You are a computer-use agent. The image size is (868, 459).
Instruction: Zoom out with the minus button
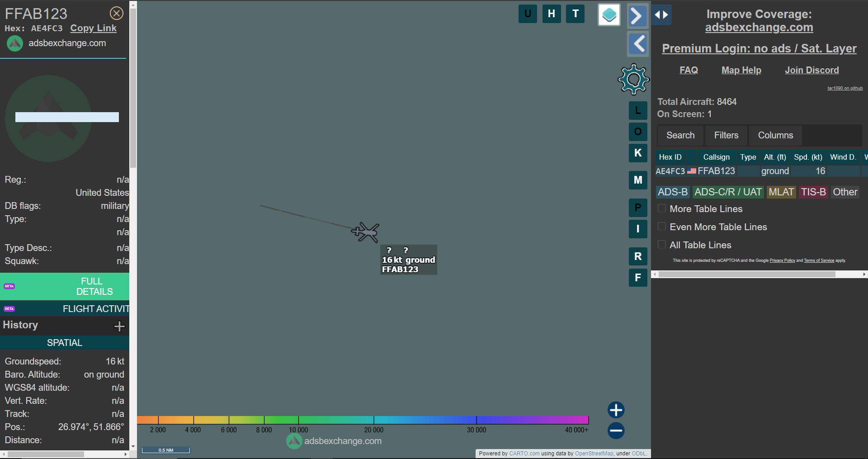[616, 431]
